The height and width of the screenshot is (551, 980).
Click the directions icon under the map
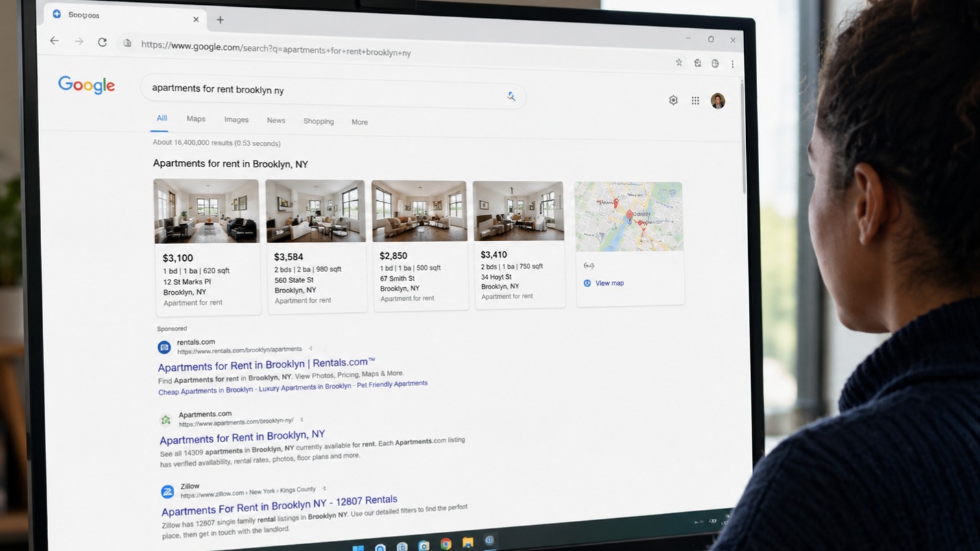pos(588,266)
